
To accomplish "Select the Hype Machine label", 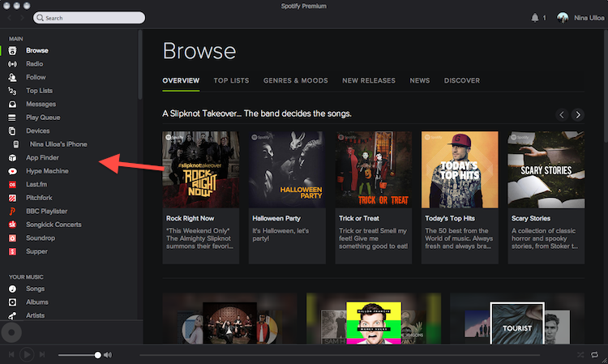I will click(47, 171).
